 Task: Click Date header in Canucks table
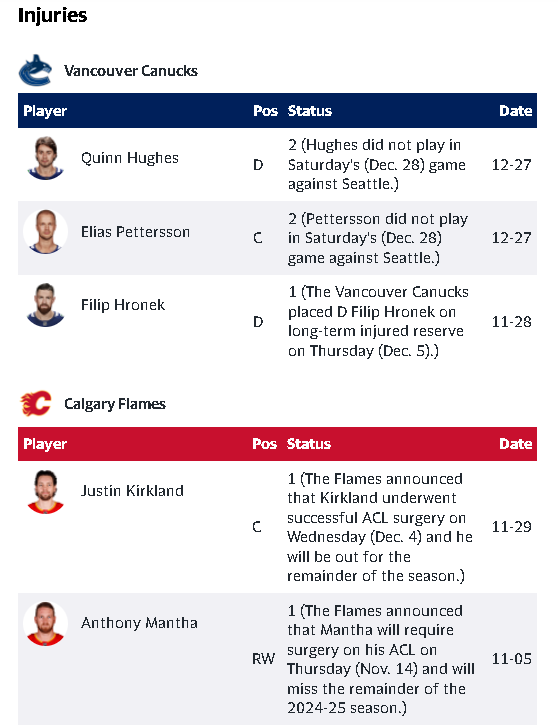515,111
